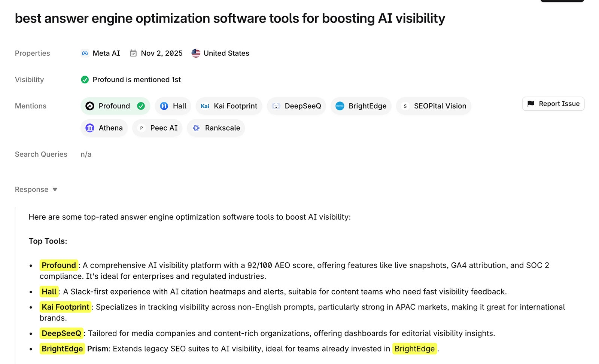Select the DeepSeeQ mention chip
This screenshot has width=599, height=364.
pos(297,106)
